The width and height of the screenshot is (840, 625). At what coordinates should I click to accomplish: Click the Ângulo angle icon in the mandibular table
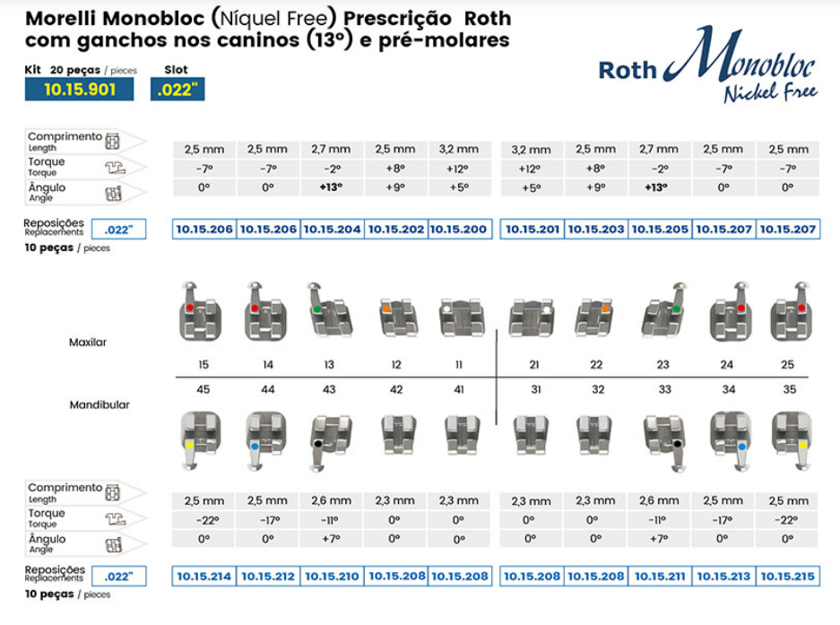(114, 544)
